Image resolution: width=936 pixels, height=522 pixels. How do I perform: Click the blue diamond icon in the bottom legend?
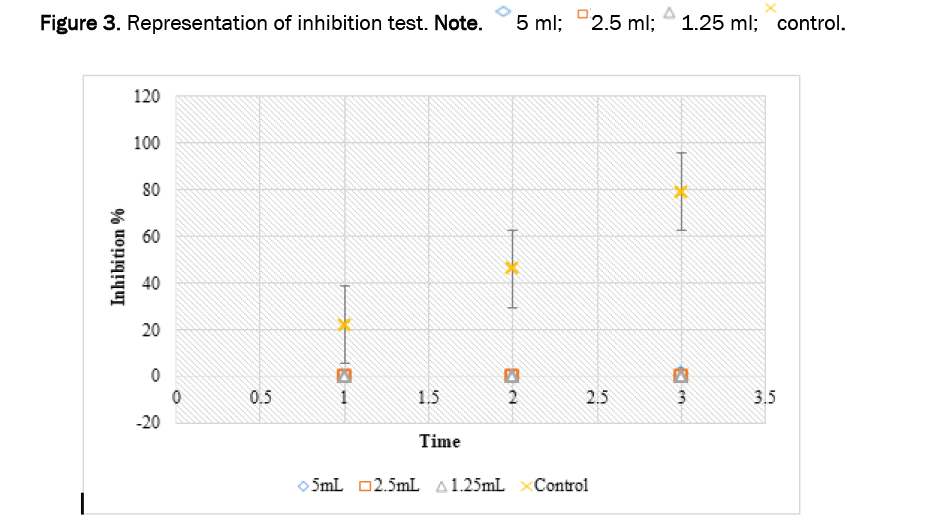(x=304, y=486)
